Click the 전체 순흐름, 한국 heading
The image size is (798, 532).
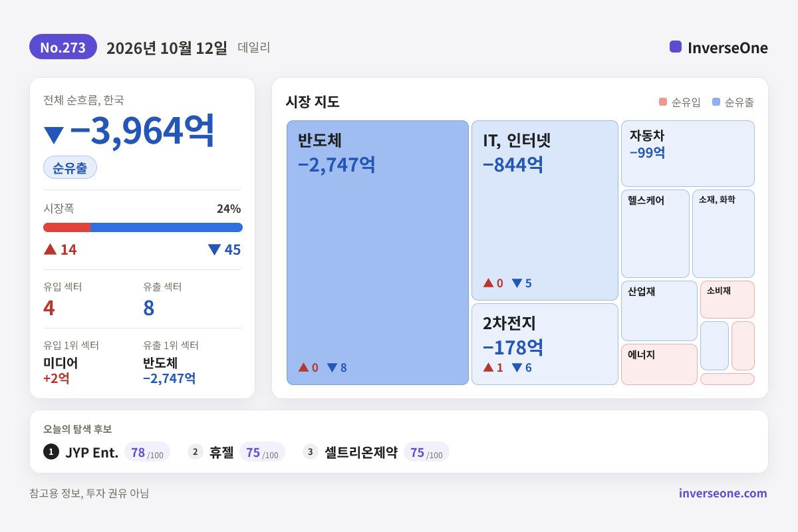point(84,100)
